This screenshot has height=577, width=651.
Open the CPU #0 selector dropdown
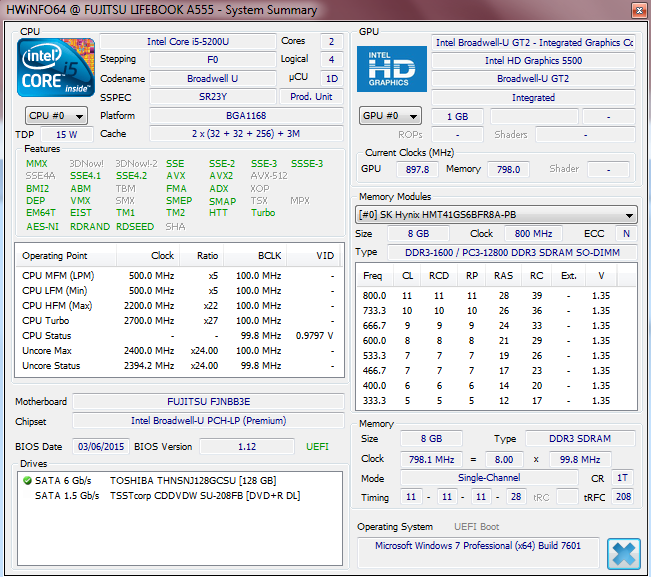click(x=56, y=116)
